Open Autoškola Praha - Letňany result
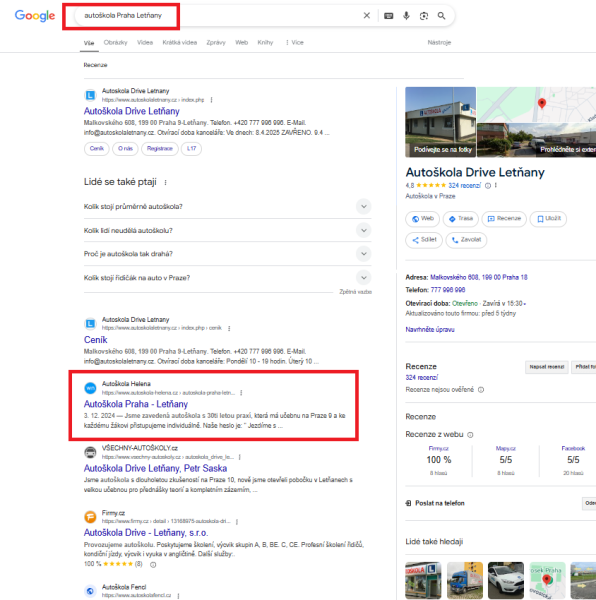This screenshot has width=596, height=600. tap(136, 404)
